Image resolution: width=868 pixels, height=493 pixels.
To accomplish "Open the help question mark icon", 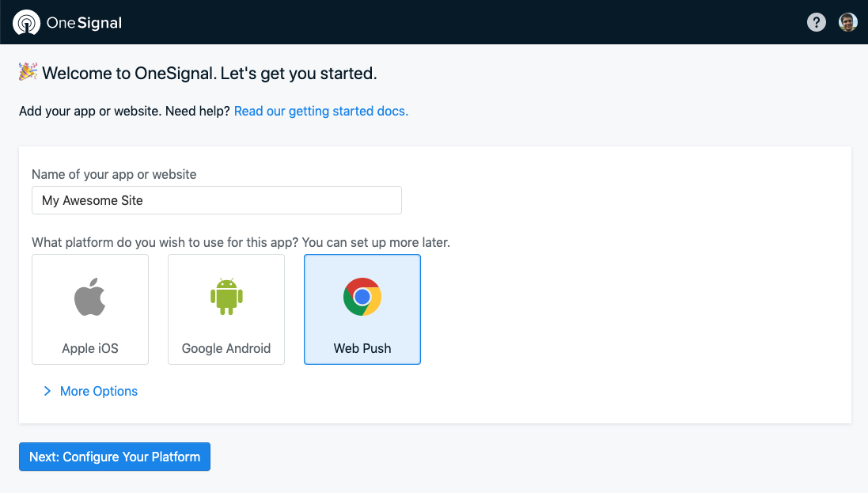I will 816,22.
